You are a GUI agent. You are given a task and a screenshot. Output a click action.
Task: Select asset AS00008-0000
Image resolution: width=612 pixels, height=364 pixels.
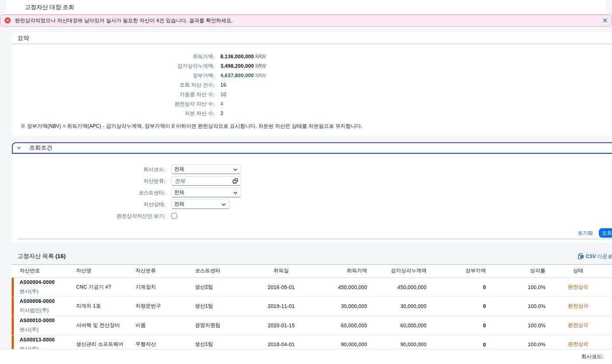click(37, 301)
